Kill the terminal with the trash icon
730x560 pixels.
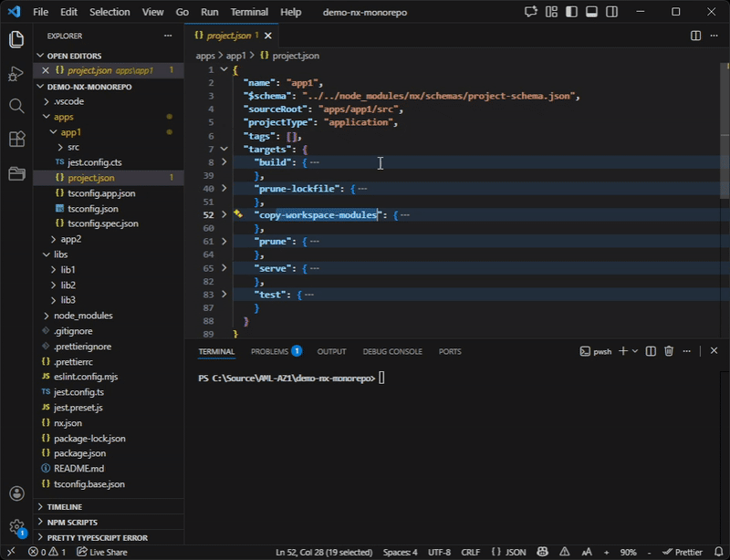click(x=669, y=351)
